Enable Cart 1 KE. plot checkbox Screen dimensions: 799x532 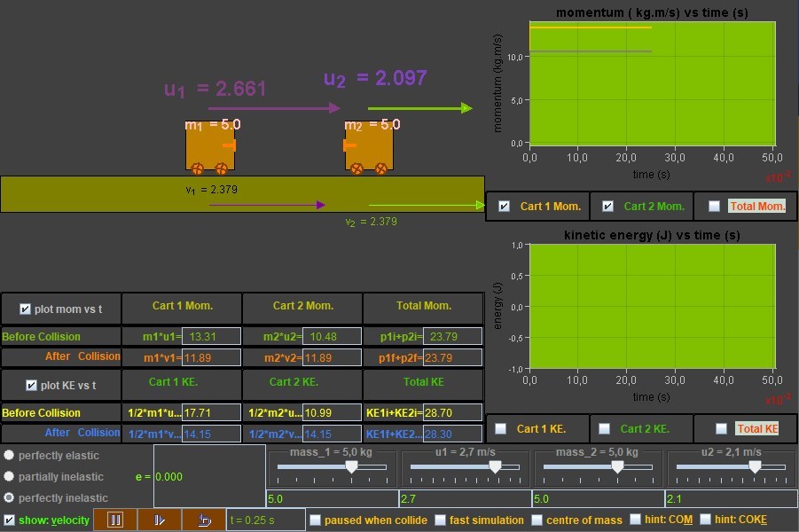501,428
